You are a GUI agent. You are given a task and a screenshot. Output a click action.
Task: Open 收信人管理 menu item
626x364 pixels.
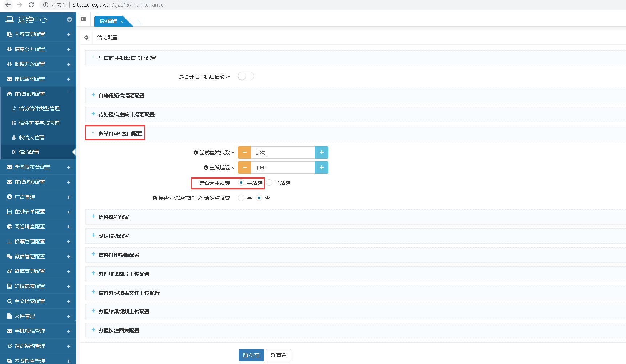pyautogui.click(x=31, y=137)
